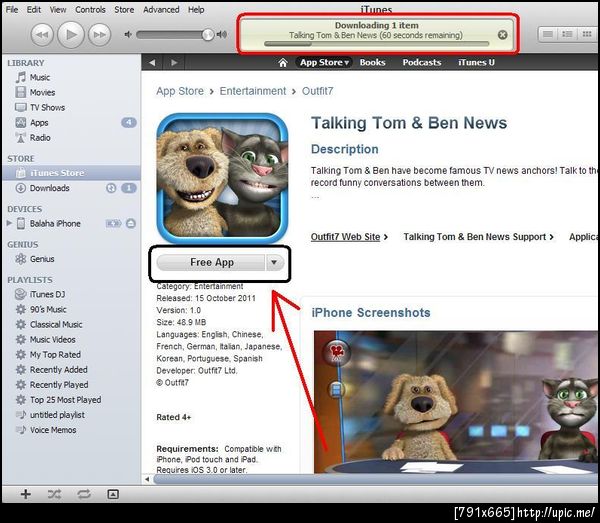Select Balaha iPhone device

tap(55, 223)
